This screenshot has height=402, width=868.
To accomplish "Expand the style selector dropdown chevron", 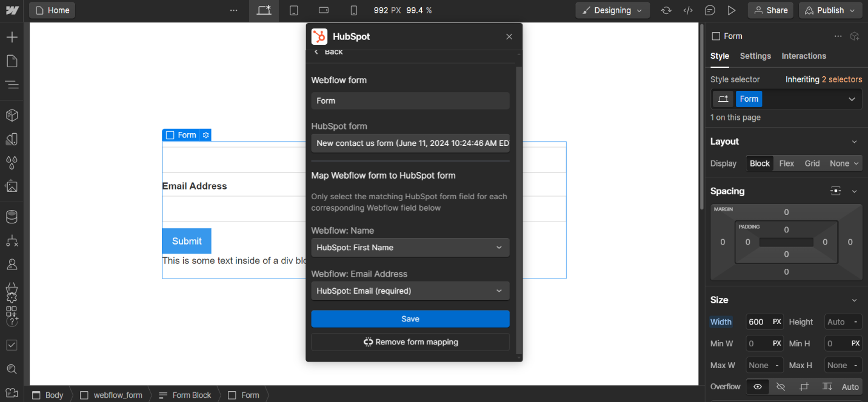I will (852, 99).
